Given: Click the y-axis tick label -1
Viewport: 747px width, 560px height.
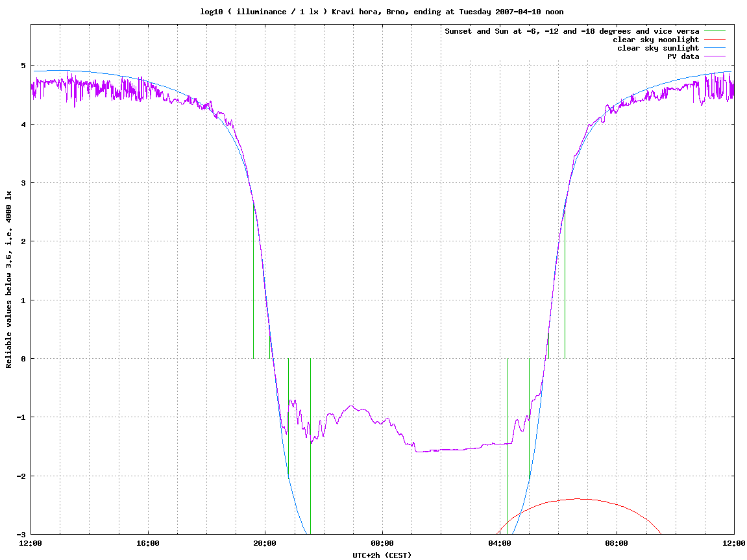Looking at the screenshot, I should (x=21, y=417).
